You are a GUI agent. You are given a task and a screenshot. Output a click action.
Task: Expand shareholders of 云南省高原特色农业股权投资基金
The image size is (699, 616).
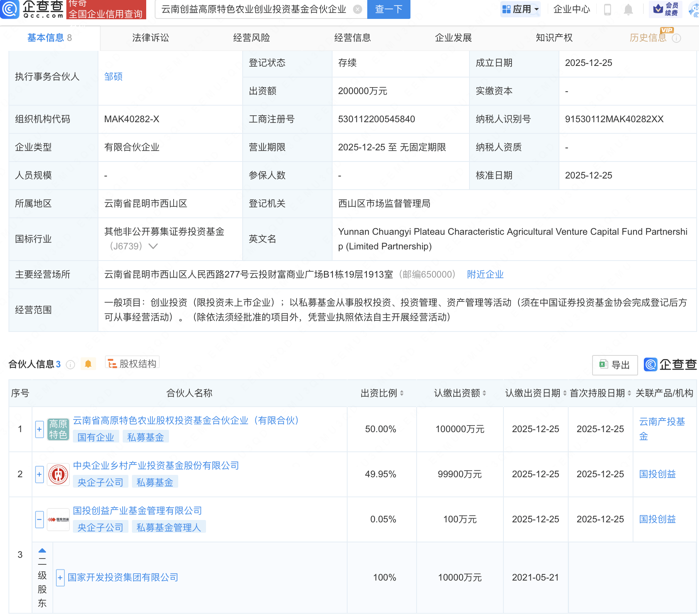tap(39, 429)
